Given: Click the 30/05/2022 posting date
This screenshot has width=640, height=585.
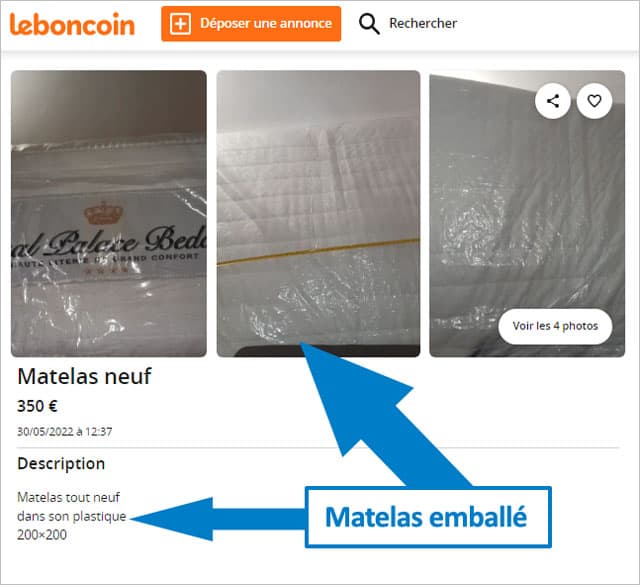Looking at the screenshot, I should click(64, 432).
